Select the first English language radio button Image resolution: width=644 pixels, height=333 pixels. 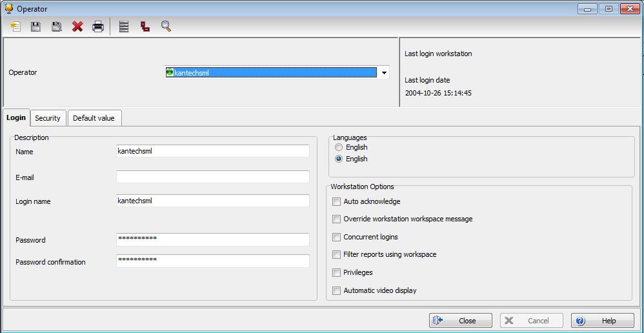coord(339,147)
